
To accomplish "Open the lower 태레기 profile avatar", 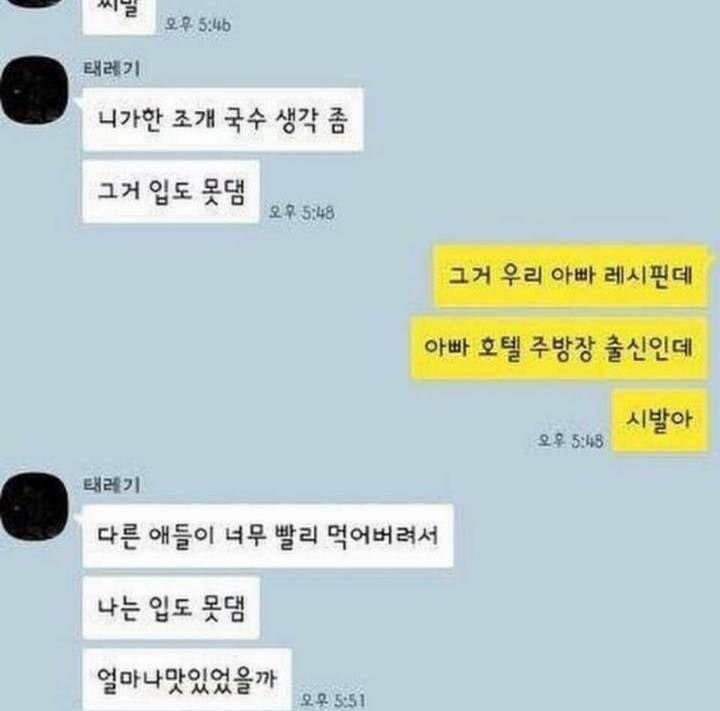I will [x=34, y=506].
